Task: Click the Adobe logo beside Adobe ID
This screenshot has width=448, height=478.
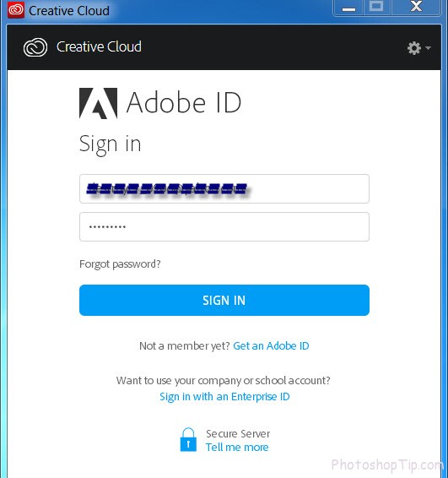Action: click(x=98, y=103)
